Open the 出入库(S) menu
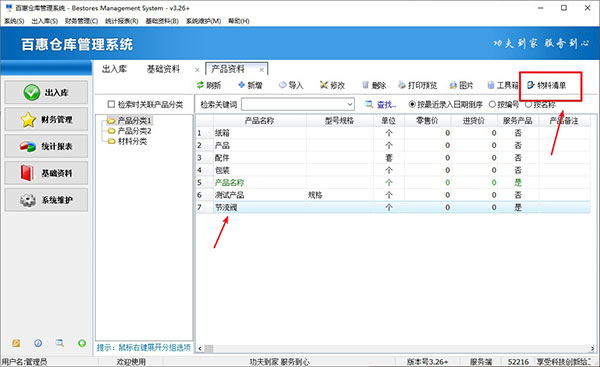 44,21
